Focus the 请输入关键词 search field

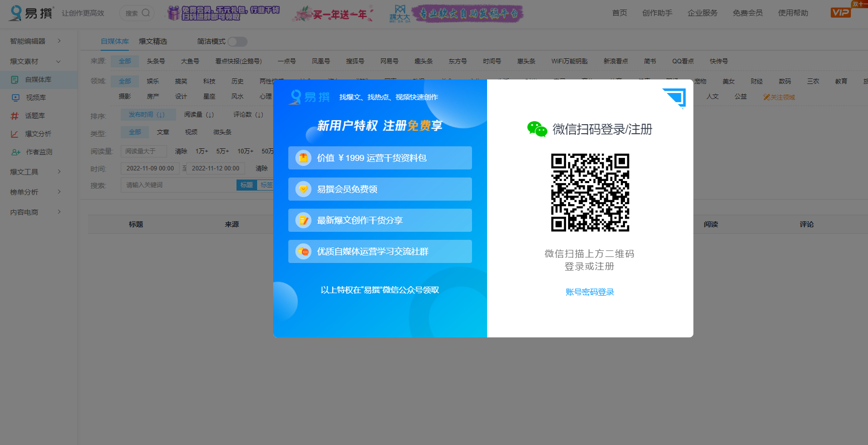coord(179,185)
